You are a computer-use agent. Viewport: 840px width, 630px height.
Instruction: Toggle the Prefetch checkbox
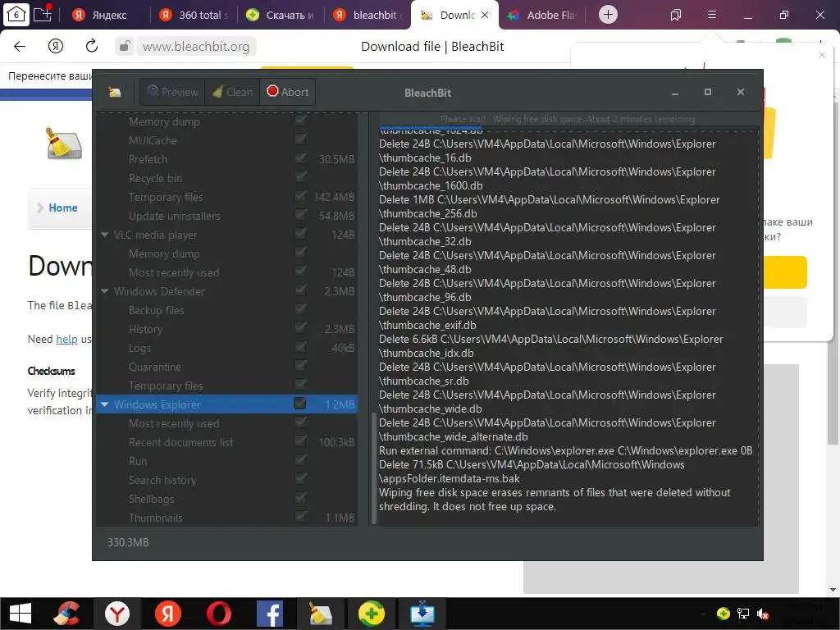coord(300,158)
